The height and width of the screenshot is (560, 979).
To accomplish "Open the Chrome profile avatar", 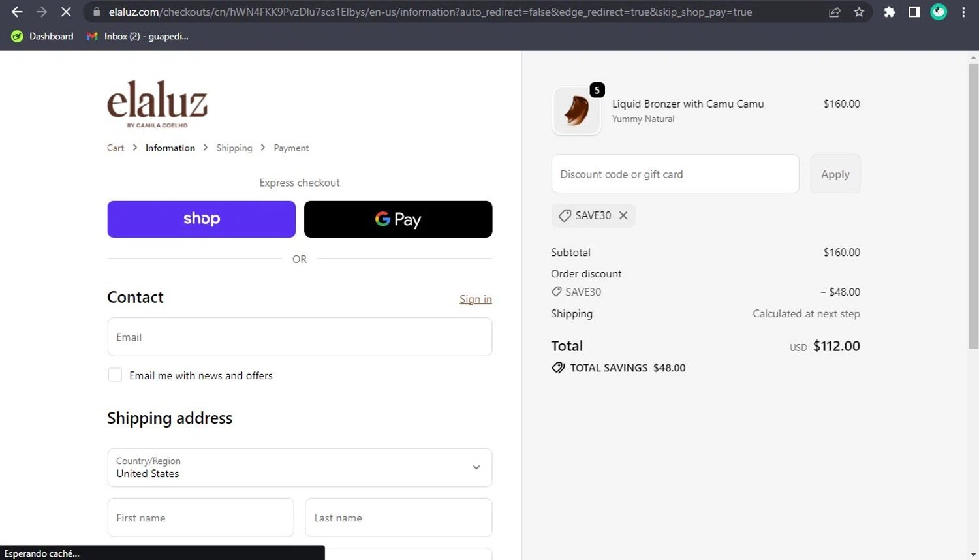I will [x=939, y=12].
